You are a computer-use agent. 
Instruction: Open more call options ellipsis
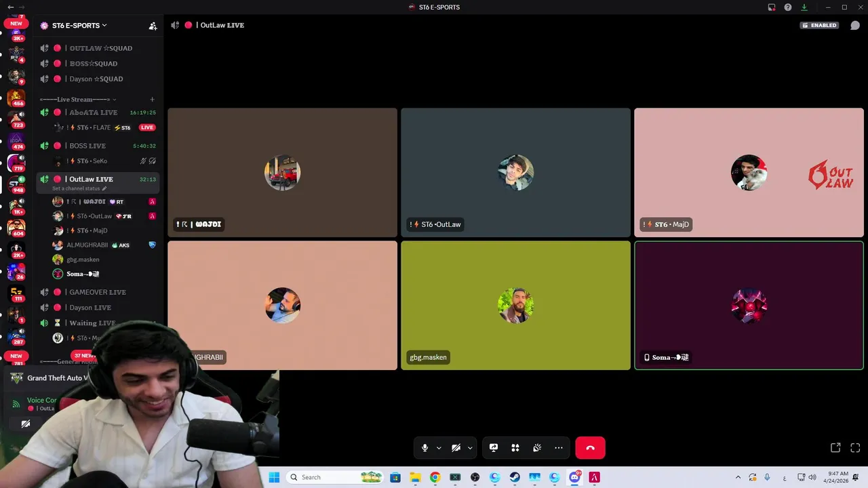[559, 448]
